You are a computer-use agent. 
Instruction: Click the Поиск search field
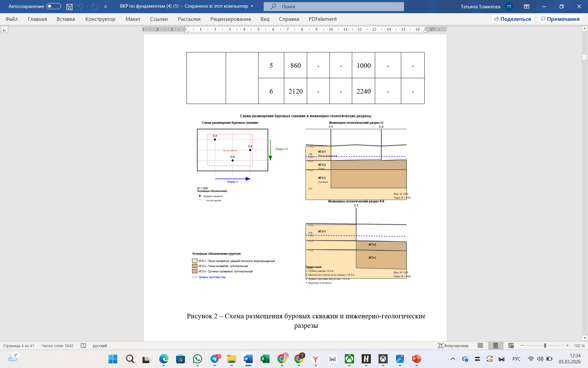tap(334, 6)
